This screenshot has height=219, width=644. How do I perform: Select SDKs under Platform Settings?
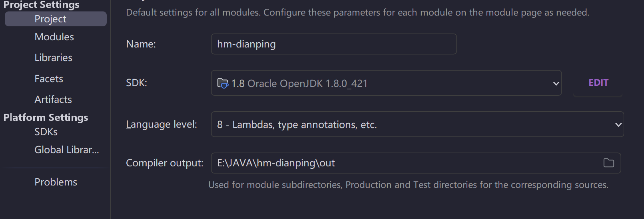46,132
